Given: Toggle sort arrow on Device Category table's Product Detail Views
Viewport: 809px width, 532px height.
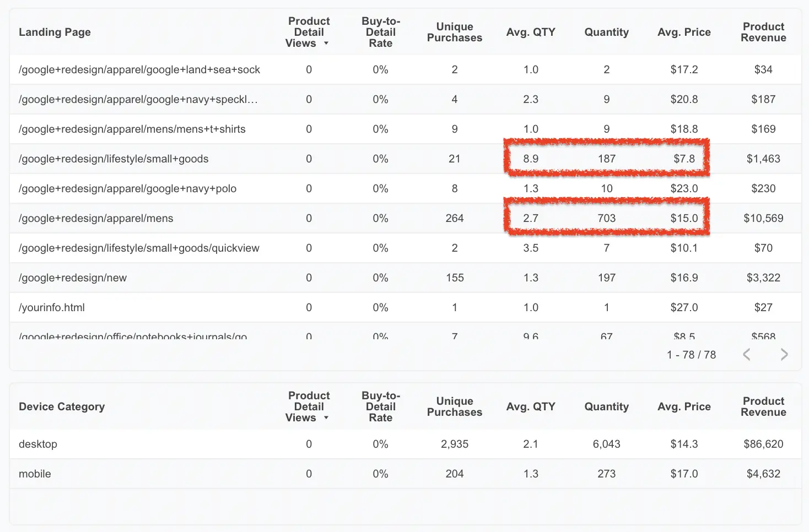Looking at the screenshot, I should pyautogui.click(x=326, y=418).
